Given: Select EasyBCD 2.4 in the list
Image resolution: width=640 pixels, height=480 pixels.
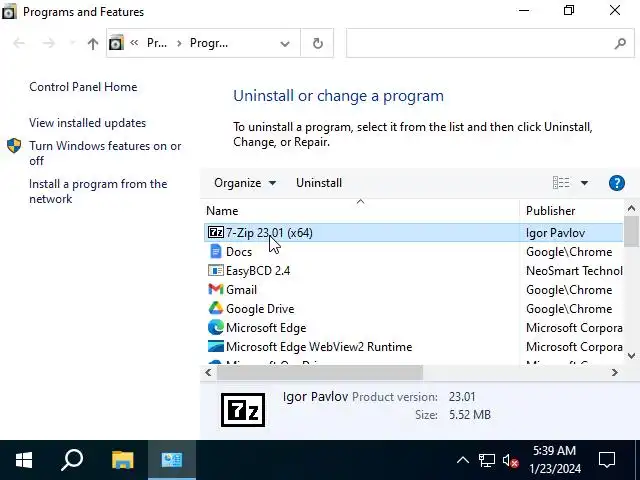Looking at the screenshot, I should click(x=413, y=270).
